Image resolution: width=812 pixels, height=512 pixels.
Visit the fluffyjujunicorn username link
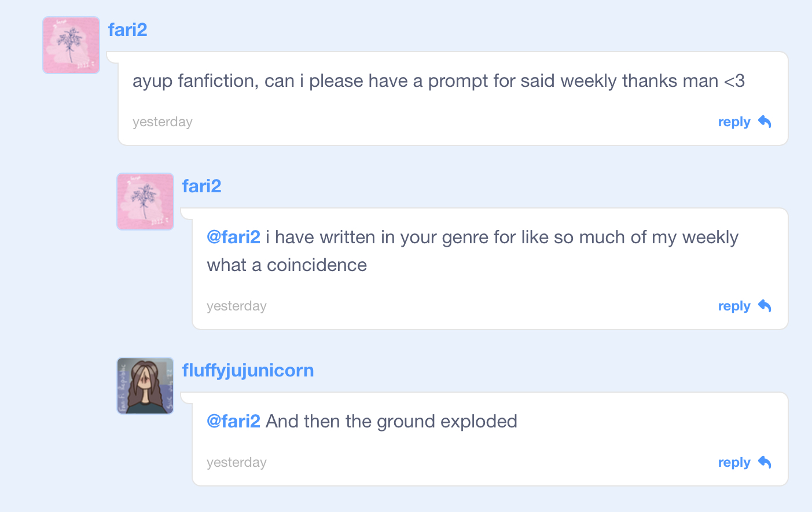click(x=248, y=370)
